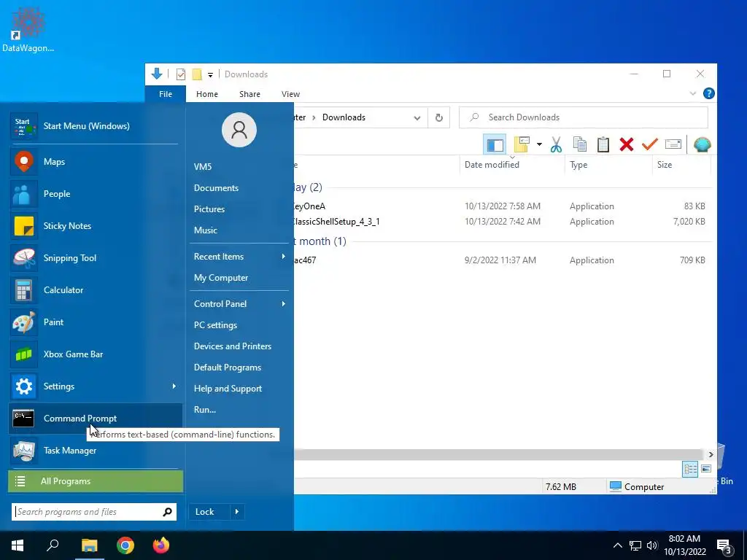The image size is (747, 560).
Task: Click the orange checkmark Properties icon
Action: coord(650,144)
